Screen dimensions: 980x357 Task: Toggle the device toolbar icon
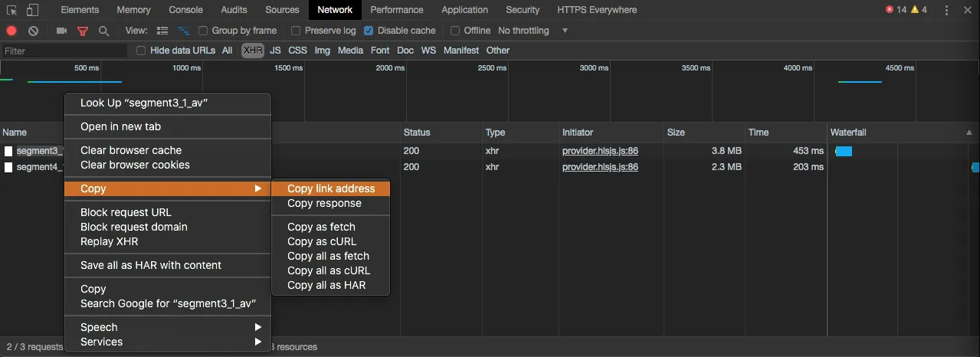[32, 10]
